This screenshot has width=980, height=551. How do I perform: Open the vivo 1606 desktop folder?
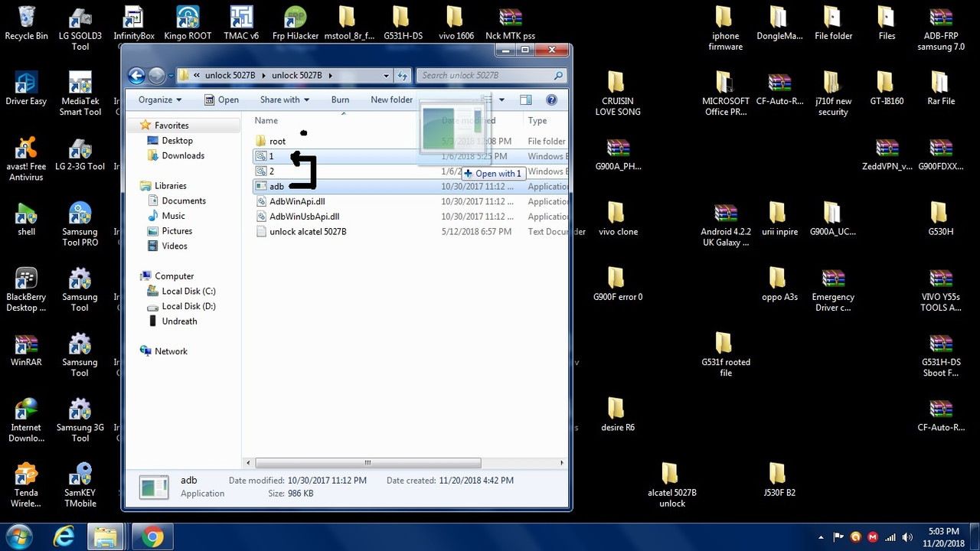coord(456,23)
